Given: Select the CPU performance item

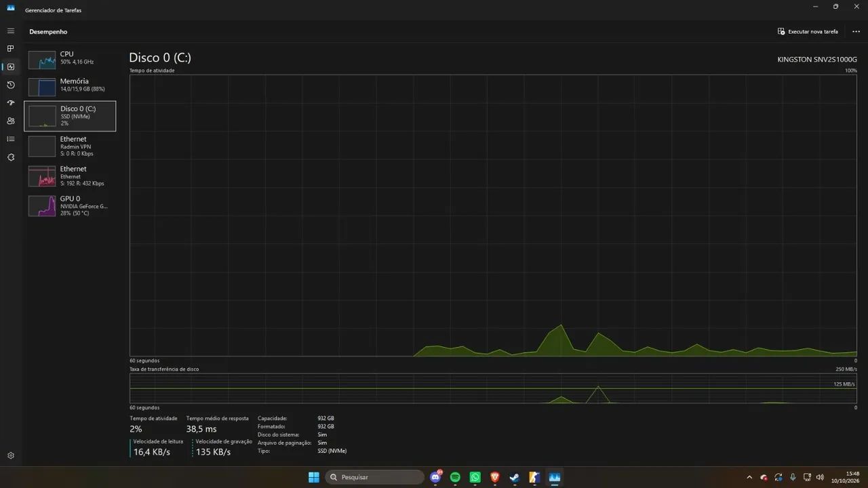Looking at the screenshot, I should pos(70,58).
